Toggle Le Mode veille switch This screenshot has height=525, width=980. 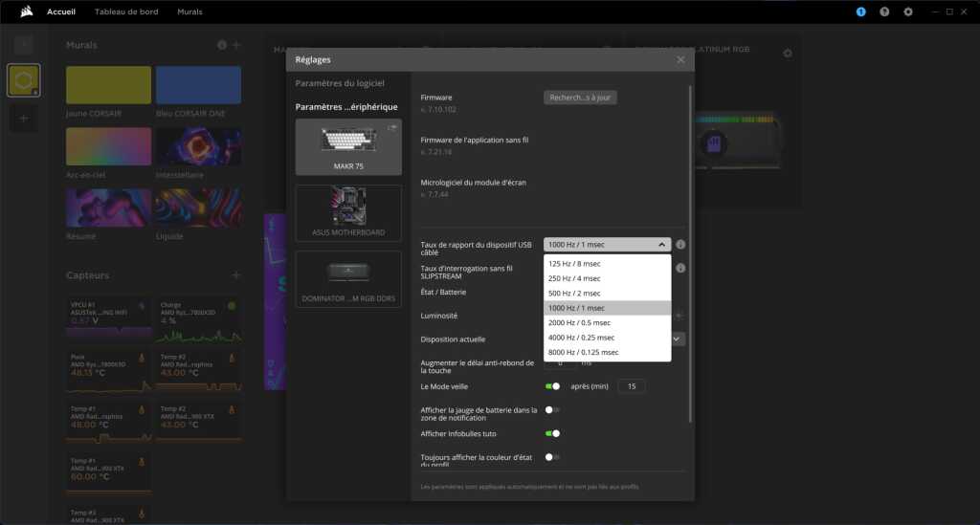click(x=552, y=386)
